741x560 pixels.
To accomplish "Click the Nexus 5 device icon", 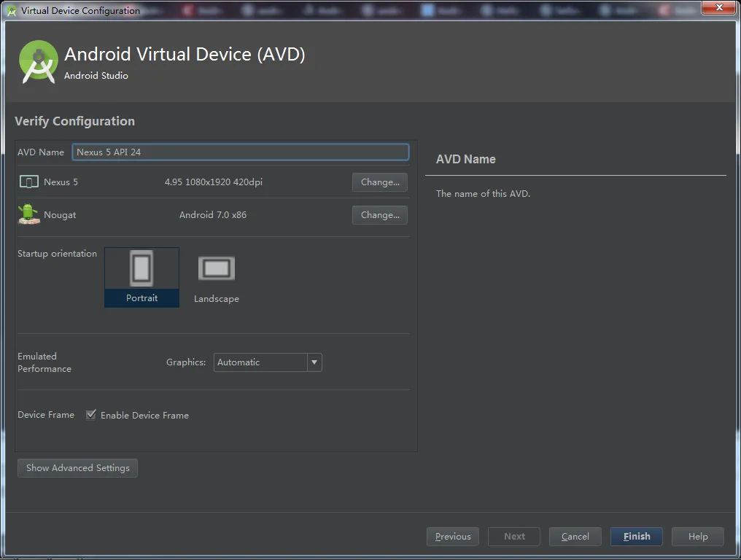I will tap(29, 182).
